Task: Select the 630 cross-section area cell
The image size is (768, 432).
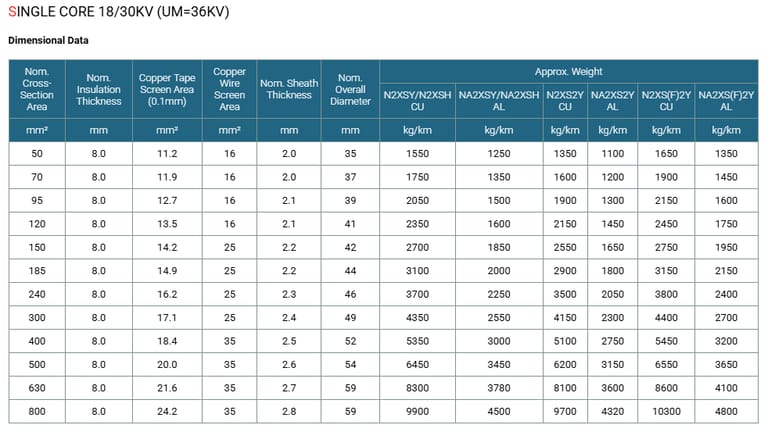Action: 37,386
